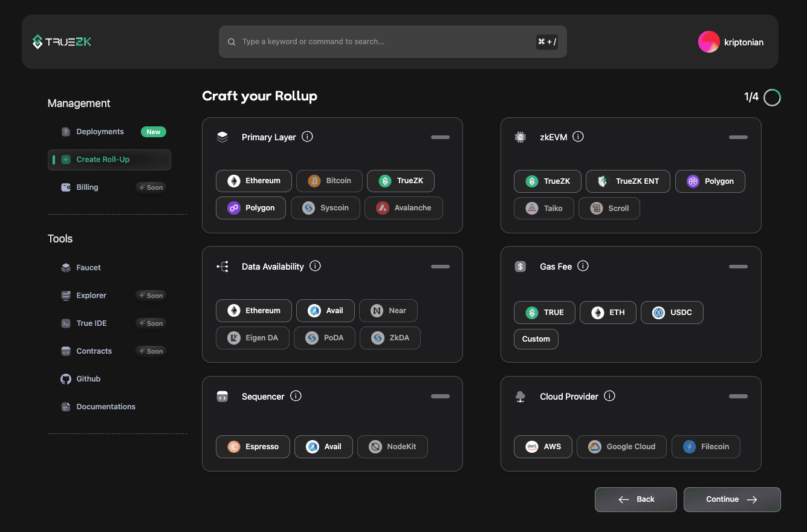Choose Custom gas fee option
The height and width of the screenshot is (532, 807).
pos(536,339)
